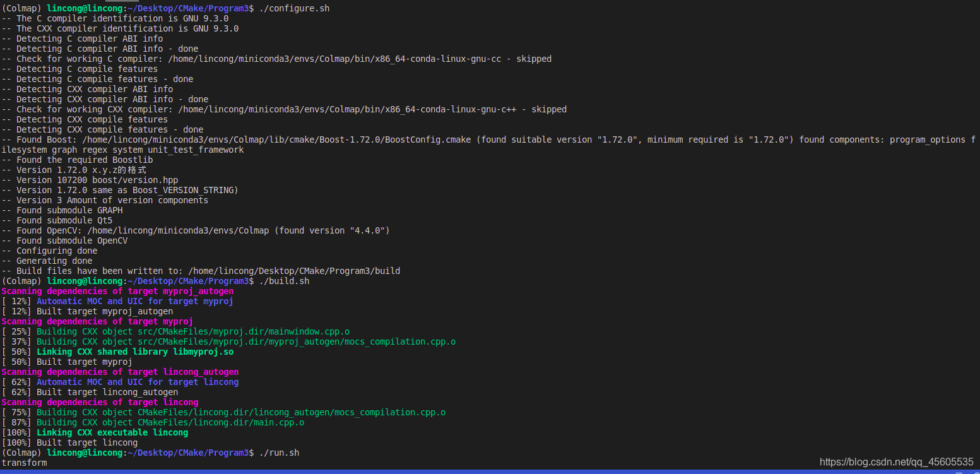This screenshot has height=474, width=980.
Task: Click the './configure.sh' command text
Action: pyautogui.click(x=294, y=8)
